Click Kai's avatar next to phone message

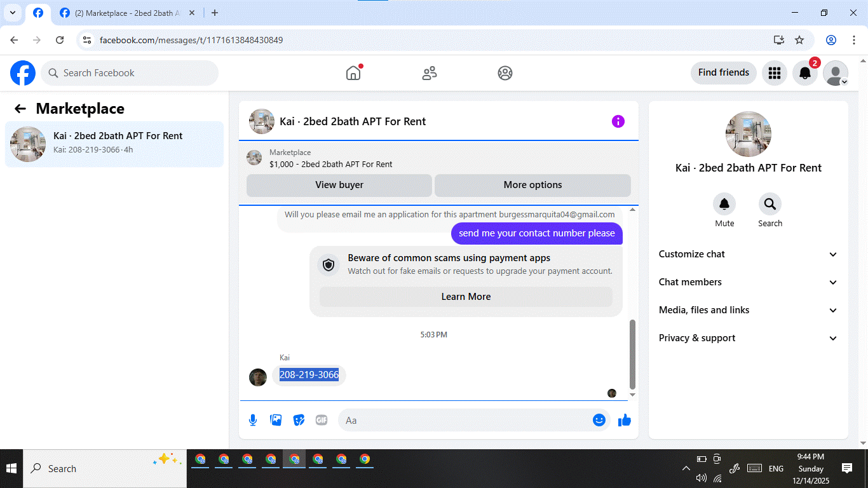(258, 377)
